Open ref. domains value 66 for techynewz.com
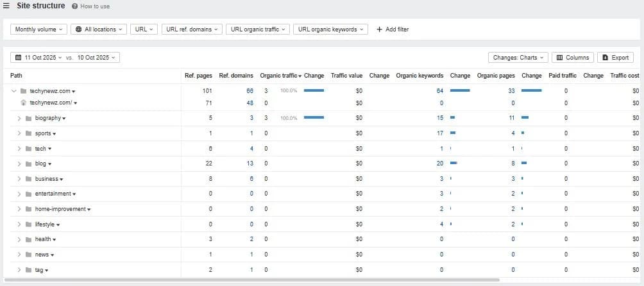The image size is (644, 286). (250, 91)
